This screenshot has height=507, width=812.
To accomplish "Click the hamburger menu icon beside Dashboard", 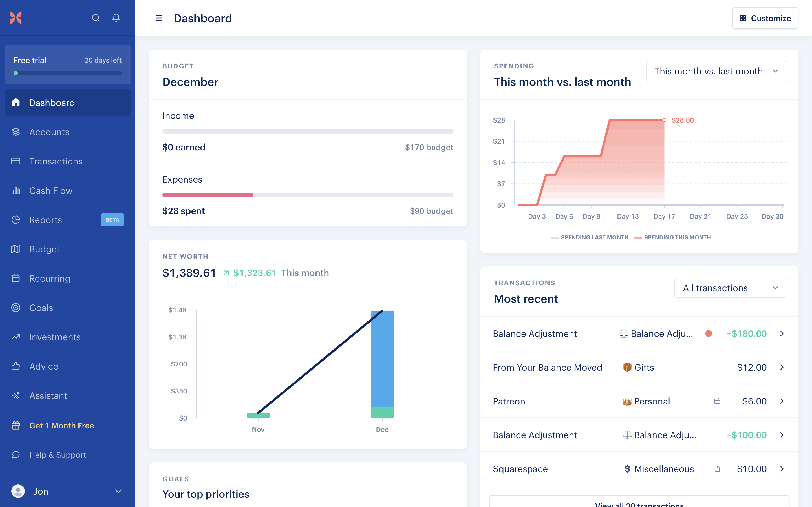I will coord(159,18).
